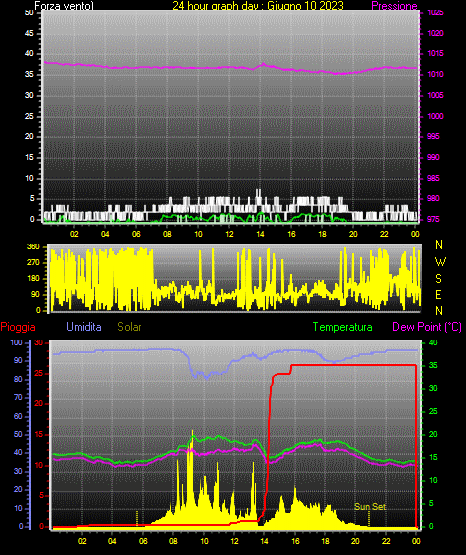Click the red rain plateau near 26 mm
The height and width of the screenshot is (555, 466).
point(354,365)
